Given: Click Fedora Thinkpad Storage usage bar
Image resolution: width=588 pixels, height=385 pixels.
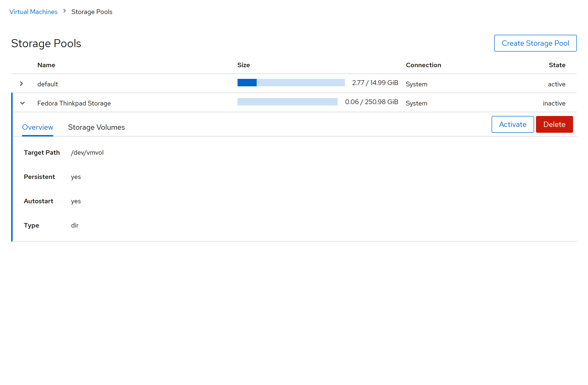Looking at the screenshot, I should [287, 102].
